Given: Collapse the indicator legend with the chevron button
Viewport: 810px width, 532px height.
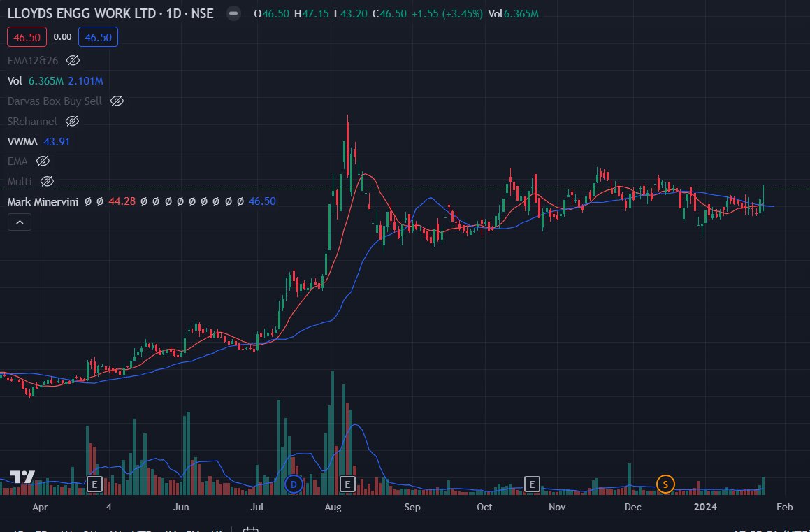Looking at the screenshot, I should click(20, 222).
